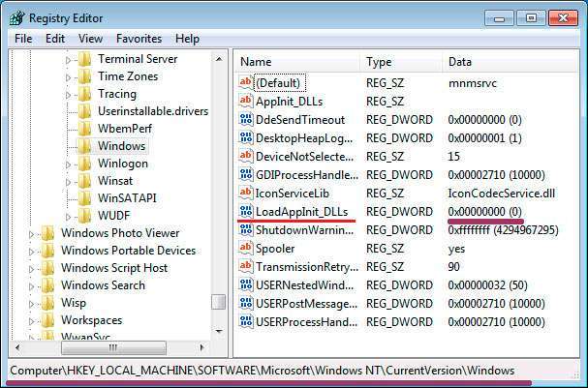Viewport: 588px width, 388px height.
Task: Click the Registry Editor title bar icon
Action: 16,18
